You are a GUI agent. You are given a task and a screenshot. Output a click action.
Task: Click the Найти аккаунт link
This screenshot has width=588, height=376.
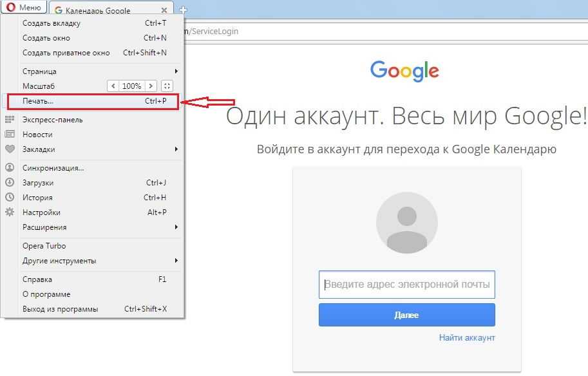[467, 337]
